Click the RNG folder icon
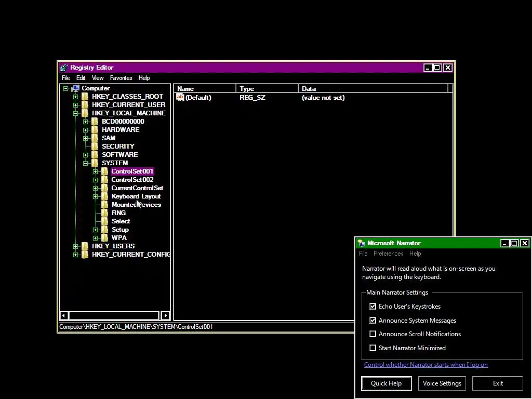 coord(105,213)
